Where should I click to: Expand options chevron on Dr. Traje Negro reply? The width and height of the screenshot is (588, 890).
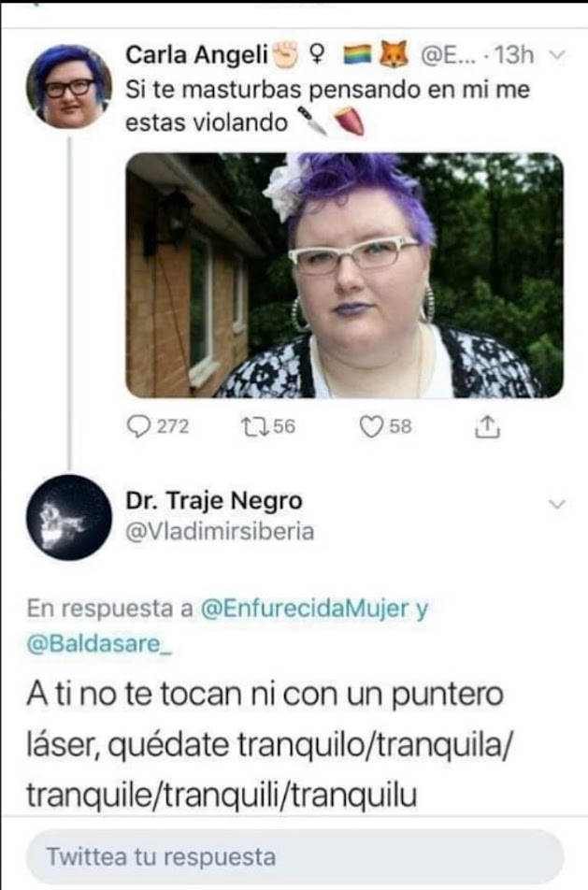pyautogui.click(x=558, y=504)
